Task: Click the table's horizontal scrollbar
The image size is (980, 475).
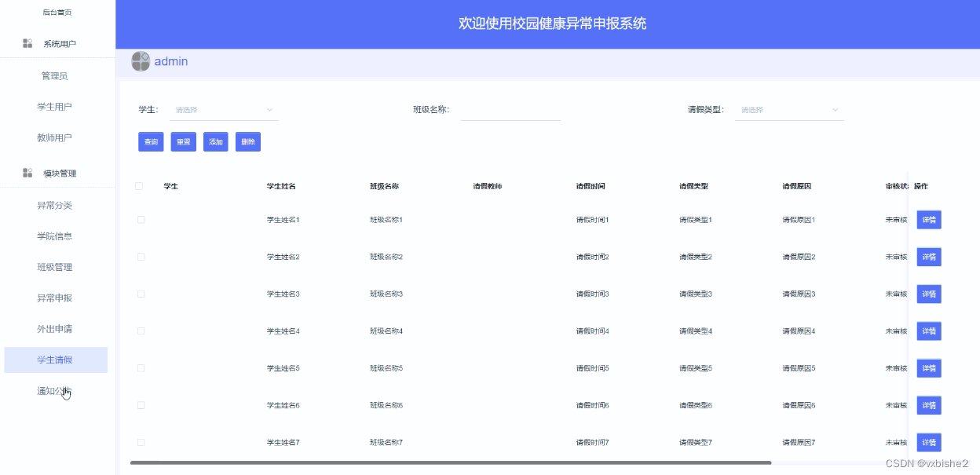Action: tap(451, 462)
